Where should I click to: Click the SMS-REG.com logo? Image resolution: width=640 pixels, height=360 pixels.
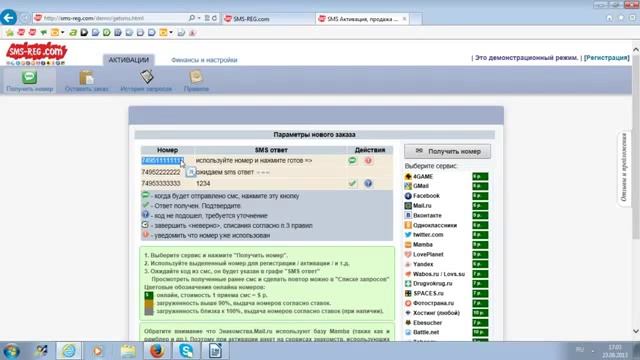(x=36, y=53)
